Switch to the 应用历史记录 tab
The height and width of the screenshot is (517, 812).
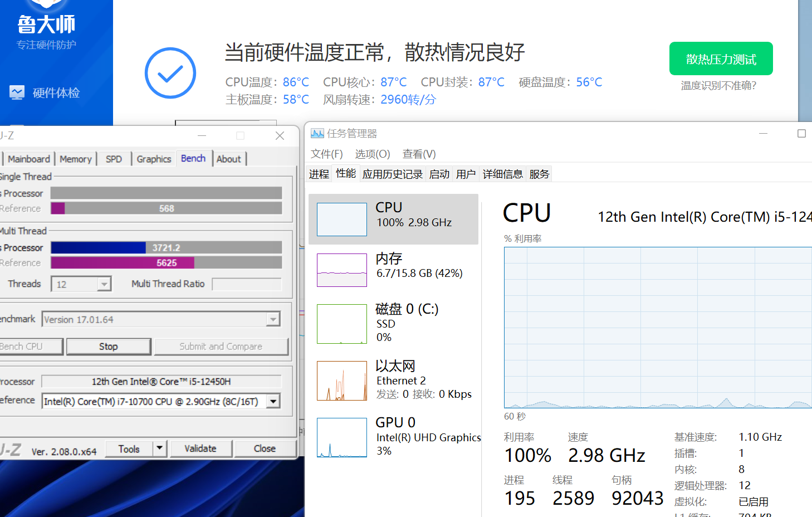tap(393, 174)
